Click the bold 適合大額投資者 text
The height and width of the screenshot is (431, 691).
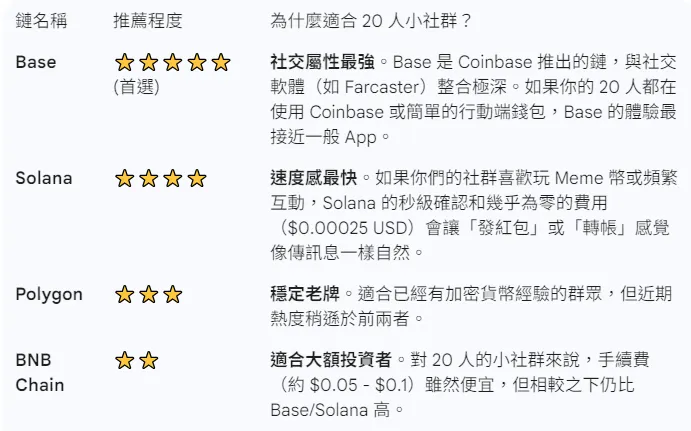[331, 359]
